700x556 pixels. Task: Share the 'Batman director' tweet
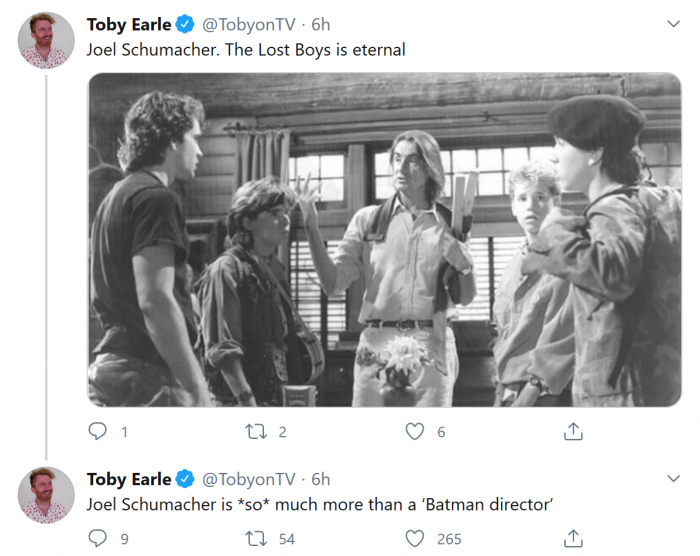click(x=573, y=538)
